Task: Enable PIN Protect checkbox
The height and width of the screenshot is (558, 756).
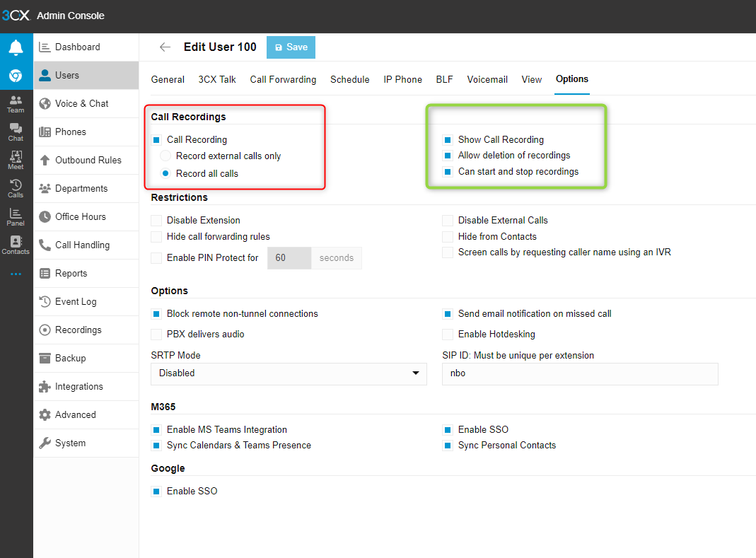Action: pos(156,258)
